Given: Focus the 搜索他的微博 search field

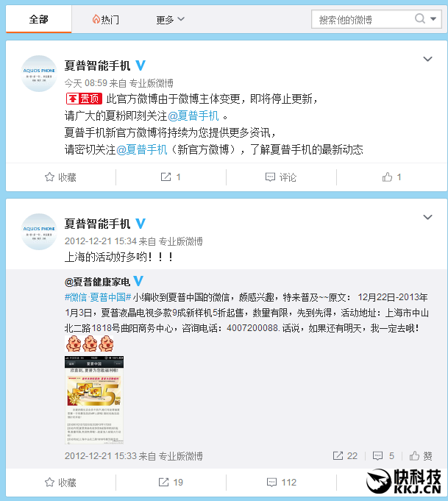Looking at the screenshot, I should (363, 19).
